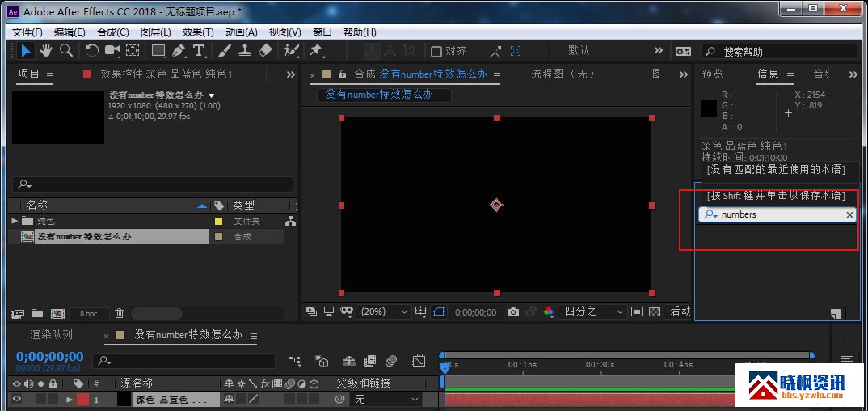Enable the 对齐 snapping checkbox
The image size is (868, 411).
click(436, 52)
